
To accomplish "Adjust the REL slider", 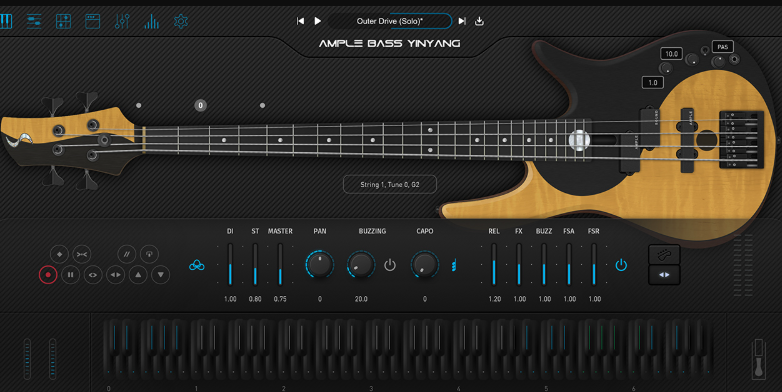I will (494, 265).
